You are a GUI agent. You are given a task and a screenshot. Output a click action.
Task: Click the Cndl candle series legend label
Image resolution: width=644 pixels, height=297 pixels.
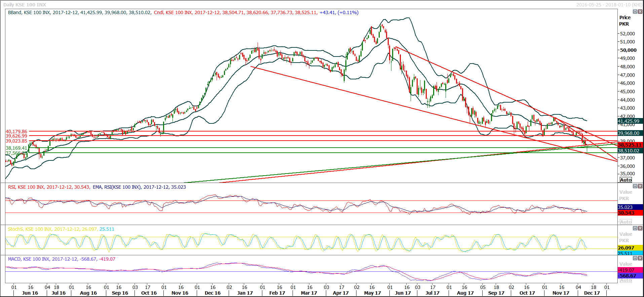pos(256,12)
